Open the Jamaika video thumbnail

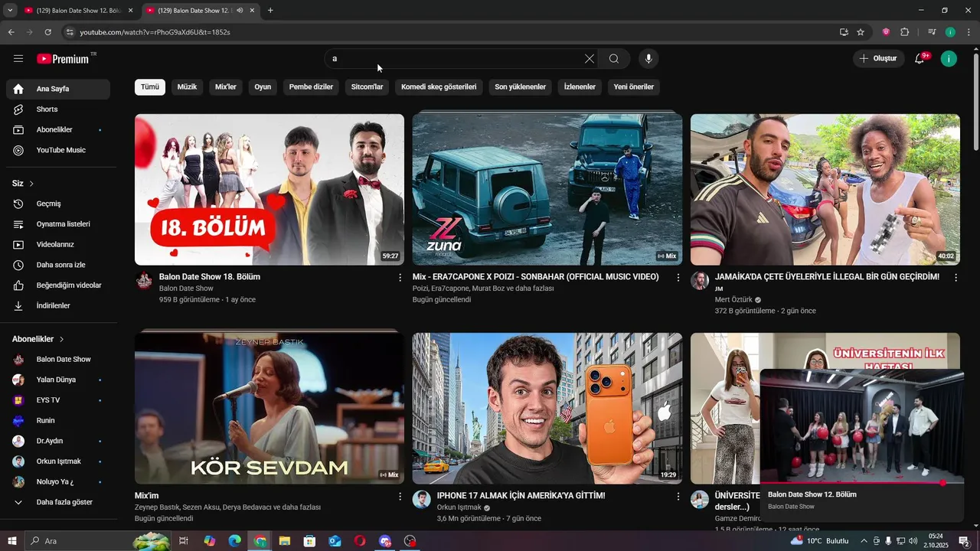click(x=825, y=190)
